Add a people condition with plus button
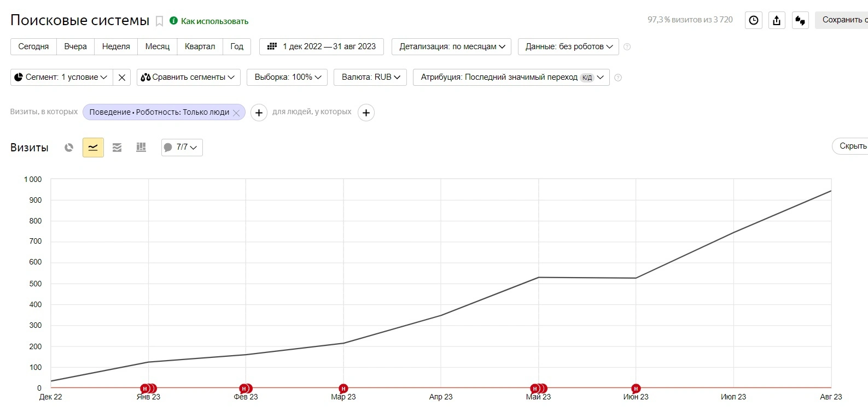This screenshot has width=868, height=412. pyautogui.click(x=366, y=113)
